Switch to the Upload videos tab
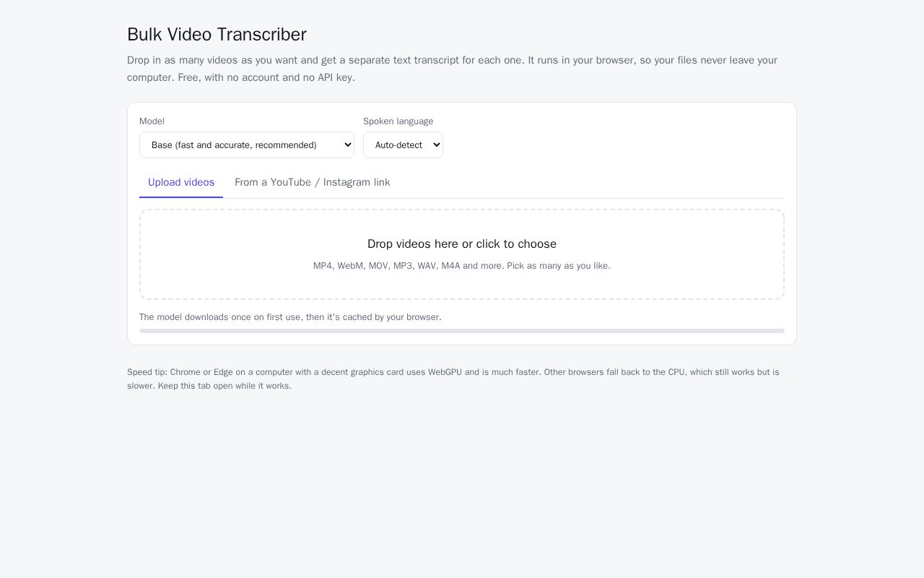This screenshot has width=924, height=578. [x=181, y=182]
